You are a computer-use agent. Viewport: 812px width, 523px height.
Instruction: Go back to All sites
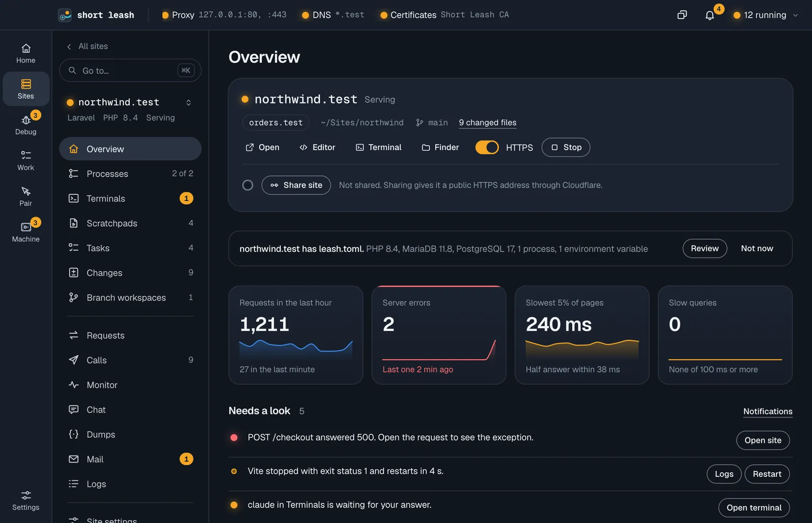87,46
